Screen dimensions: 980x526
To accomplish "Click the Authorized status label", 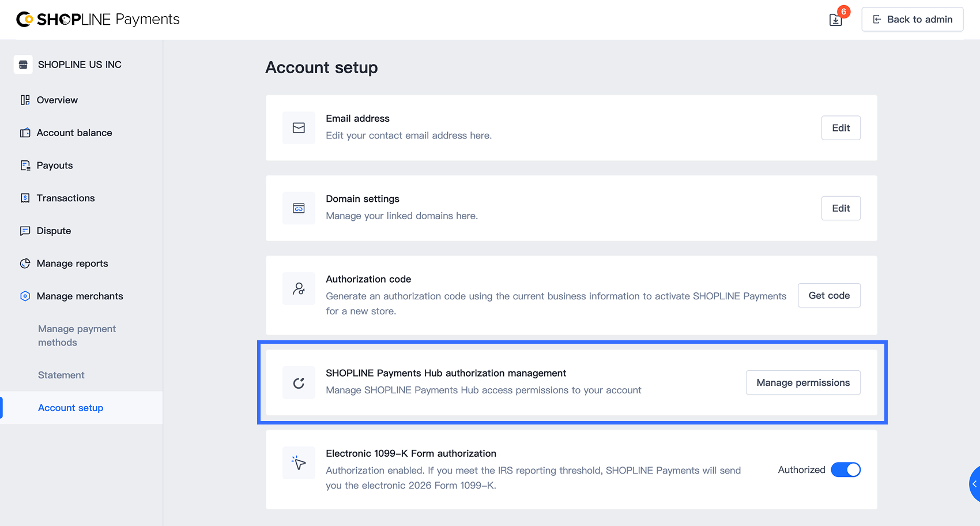I will tap(801, 469).
